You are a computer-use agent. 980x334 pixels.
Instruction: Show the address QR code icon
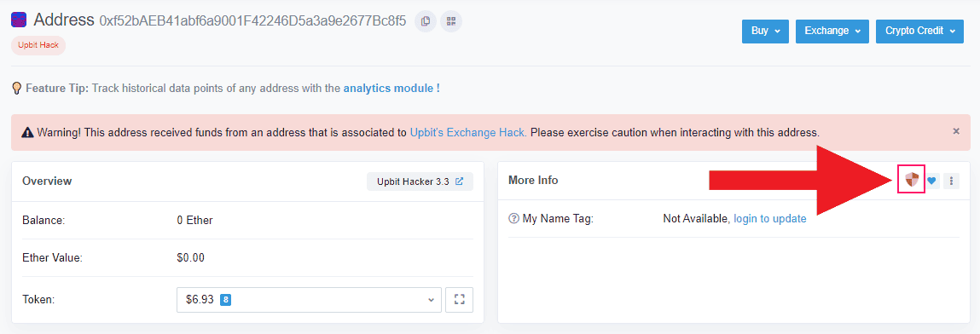point(451,21)
